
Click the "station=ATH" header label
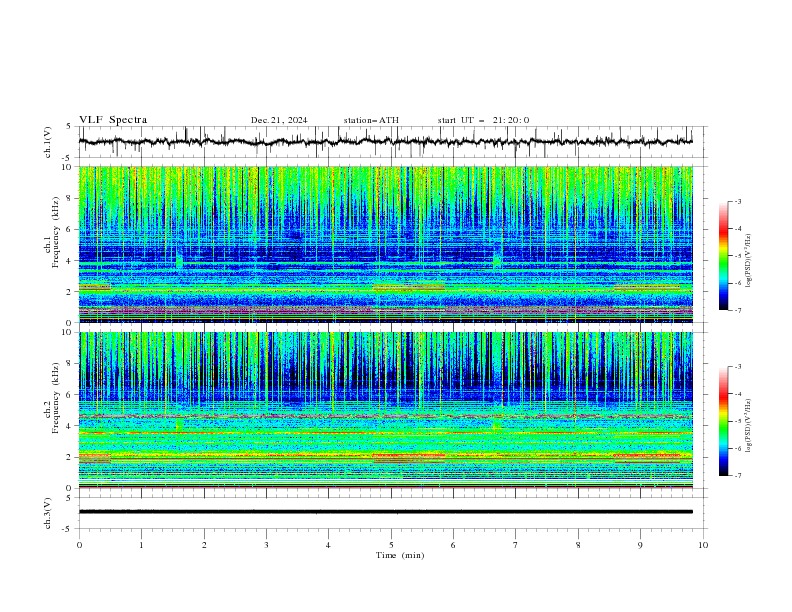click(371, 120)
